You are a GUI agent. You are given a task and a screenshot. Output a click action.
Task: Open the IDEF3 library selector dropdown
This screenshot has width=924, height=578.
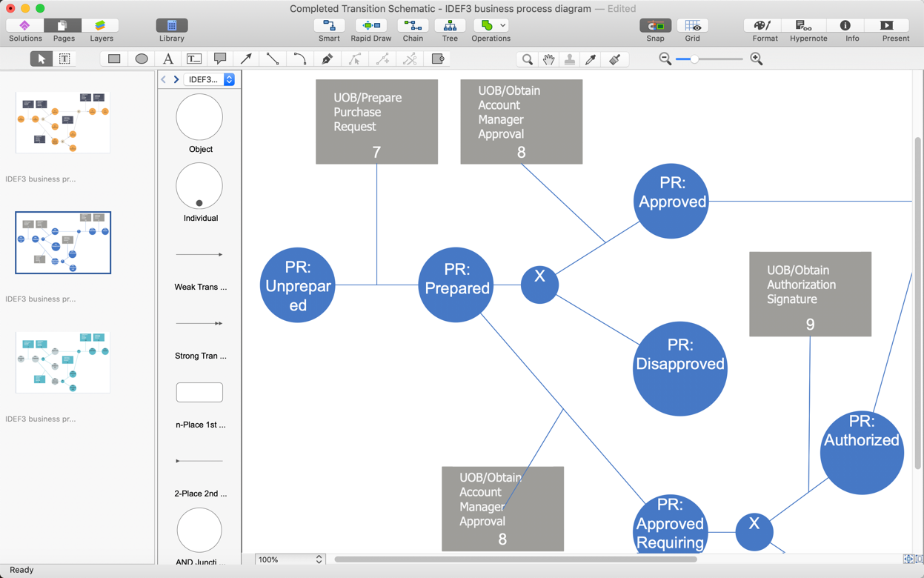point(228,79)
